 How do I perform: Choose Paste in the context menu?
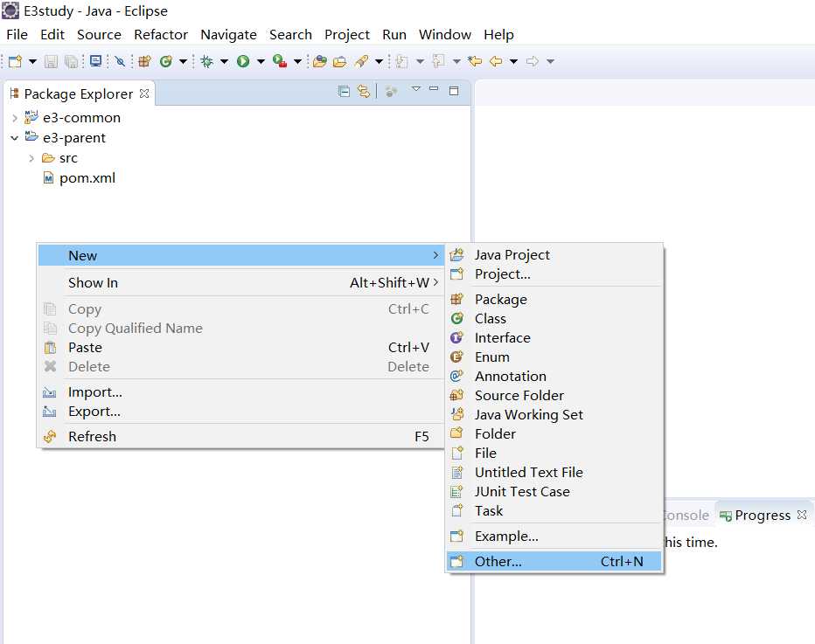coord(241,348)
